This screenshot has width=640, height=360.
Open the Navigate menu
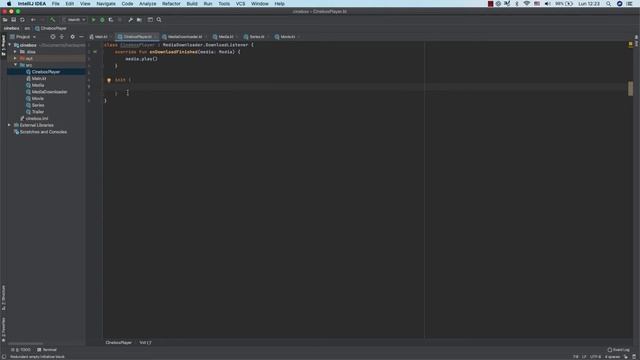coord(106,4)
